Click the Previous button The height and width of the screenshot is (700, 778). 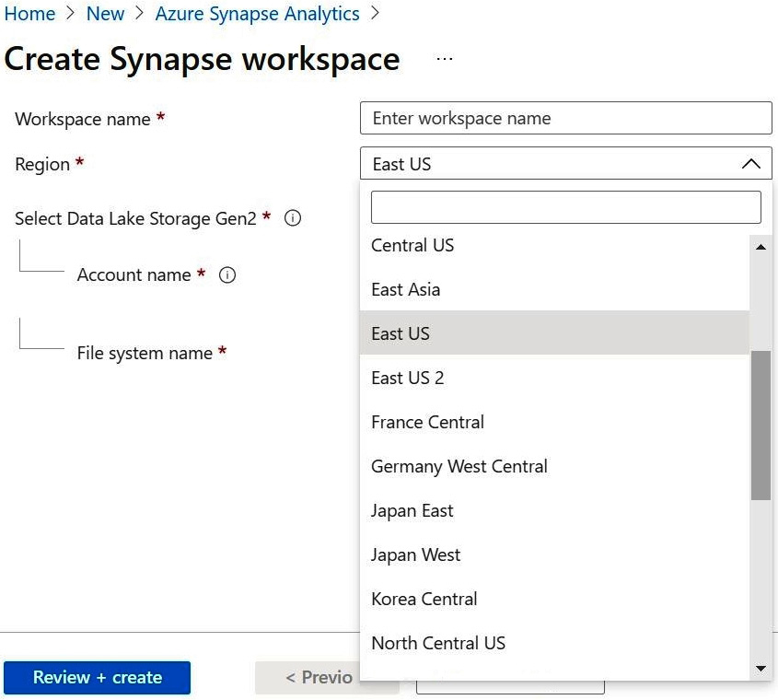(x=308, y=678)
